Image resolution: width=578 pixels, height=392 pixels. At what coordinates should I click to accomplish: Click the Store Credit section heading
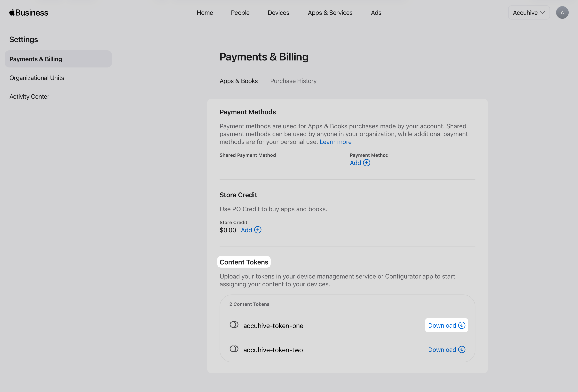[x=238, y=195]
